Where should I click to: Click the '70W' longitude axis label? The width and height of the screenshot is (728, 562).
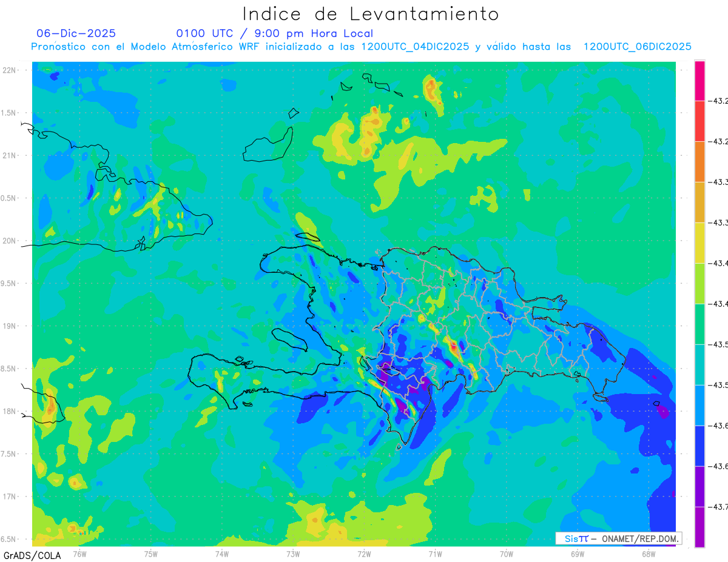pos(506,554)
